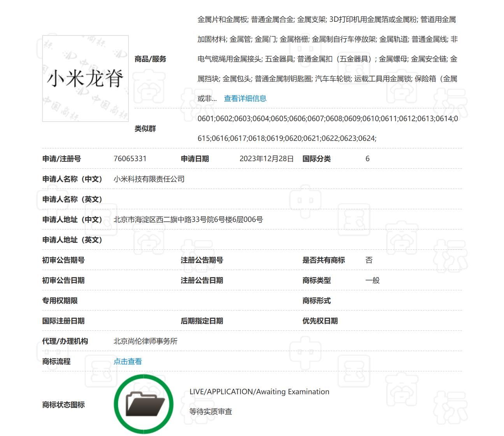Click the 否 value for shared trademark

coord(369,260)
